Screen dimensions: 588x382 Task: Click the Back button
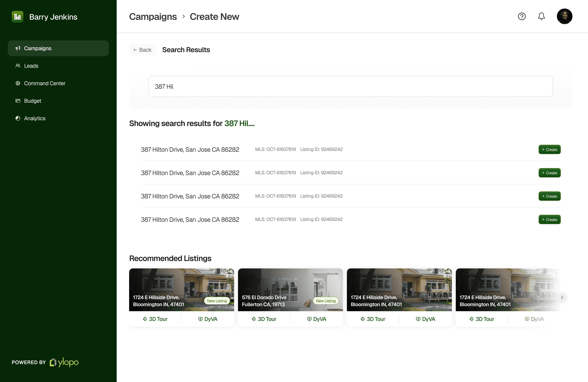(x=142, y=50)
